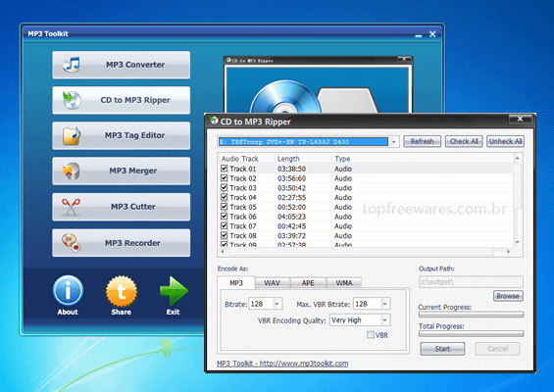Click the Audio Track column header
554x392 pixels.
click(x=246, y=159)
